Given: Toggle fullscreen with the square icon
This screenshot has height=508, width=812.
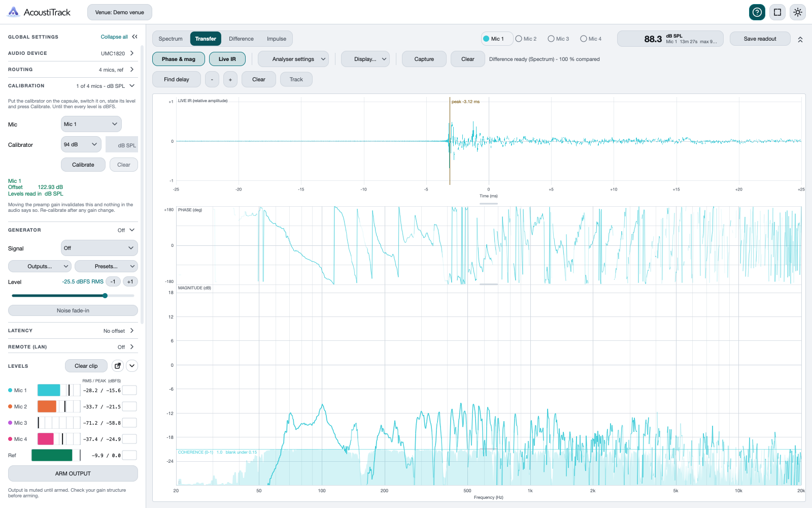Looking at the screenshot, I should point(777,12).
